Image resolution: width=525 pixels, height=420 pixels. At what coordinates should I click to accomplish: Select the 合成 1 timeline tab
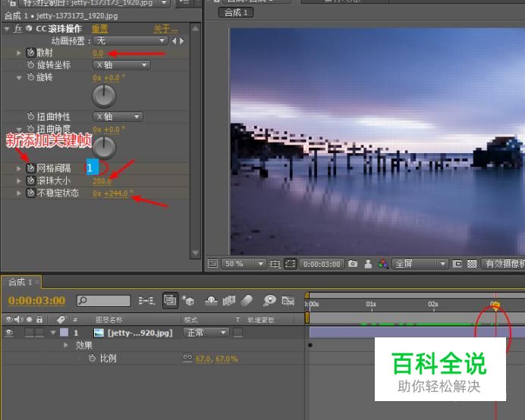pos(20,282)
